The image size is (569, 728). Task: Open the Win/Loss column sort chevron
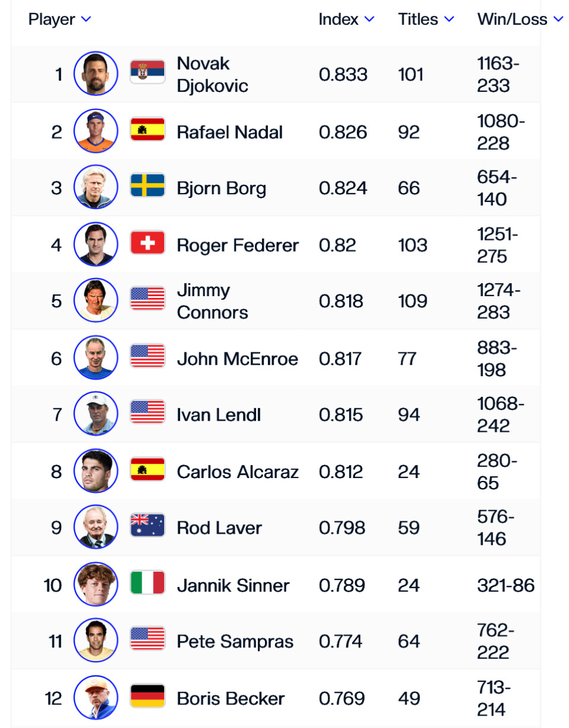558,20
